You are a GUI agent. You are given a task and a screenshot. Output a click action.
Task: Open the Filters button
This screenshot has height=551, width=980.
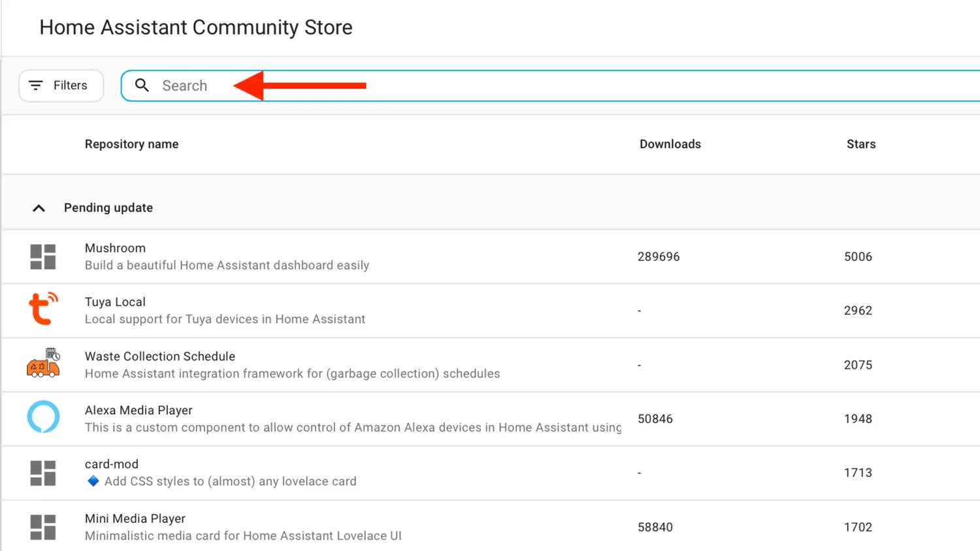[61, 86]
